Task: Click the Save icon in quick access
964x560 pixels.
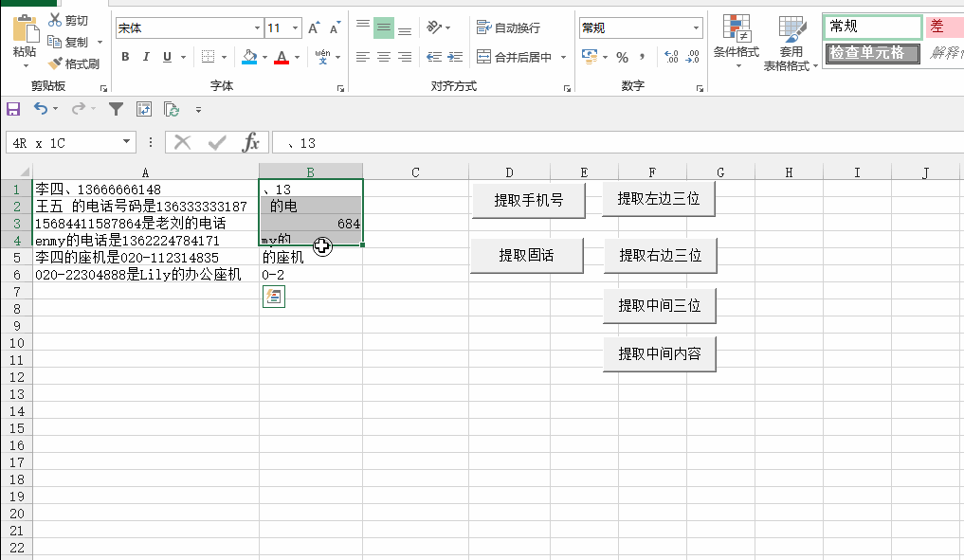Action: 13,109
